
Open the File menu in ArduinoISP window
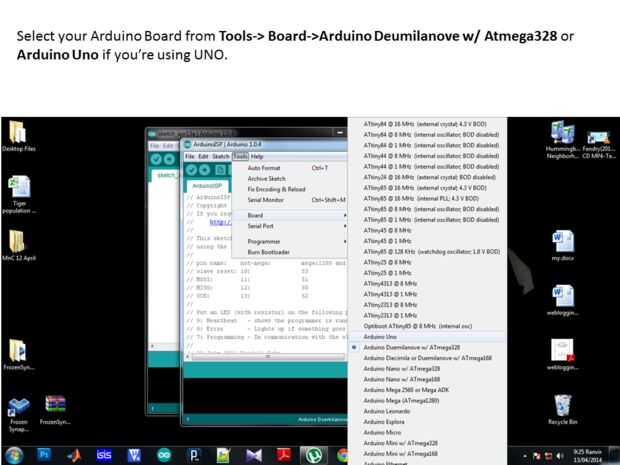(190, 157)
